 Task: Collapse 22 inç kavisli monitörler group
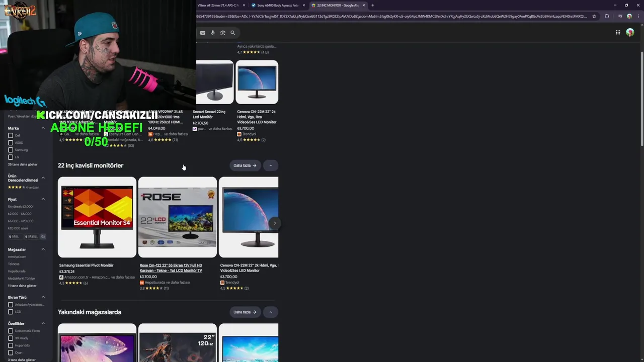coord(270,165)
